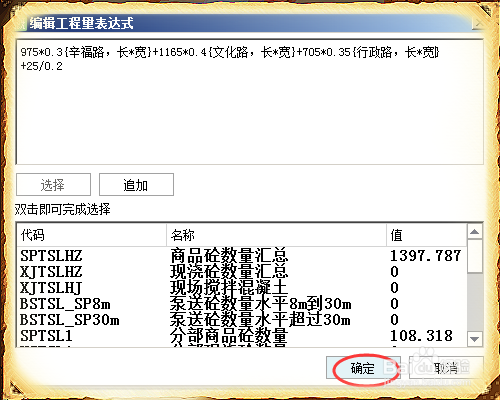500x400 pixels.
Task: Select the XJTSLHZ row code
Action: (51, 272)
